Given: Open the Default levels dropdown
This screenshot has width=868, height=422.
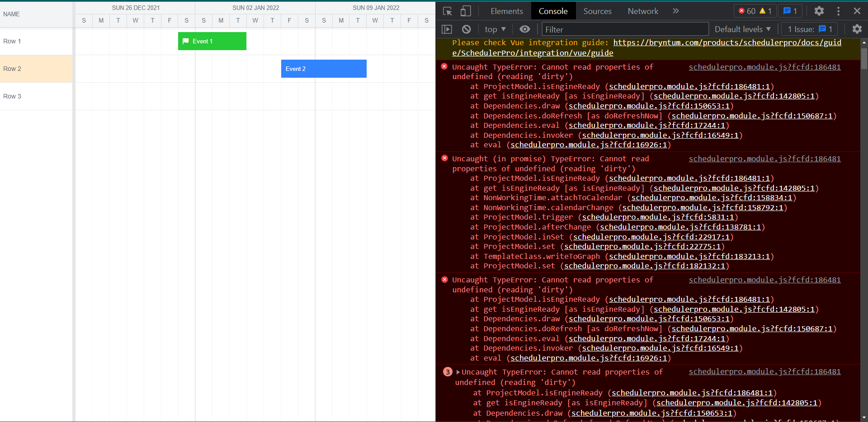Looking at the screenshot, I should 742,29.
